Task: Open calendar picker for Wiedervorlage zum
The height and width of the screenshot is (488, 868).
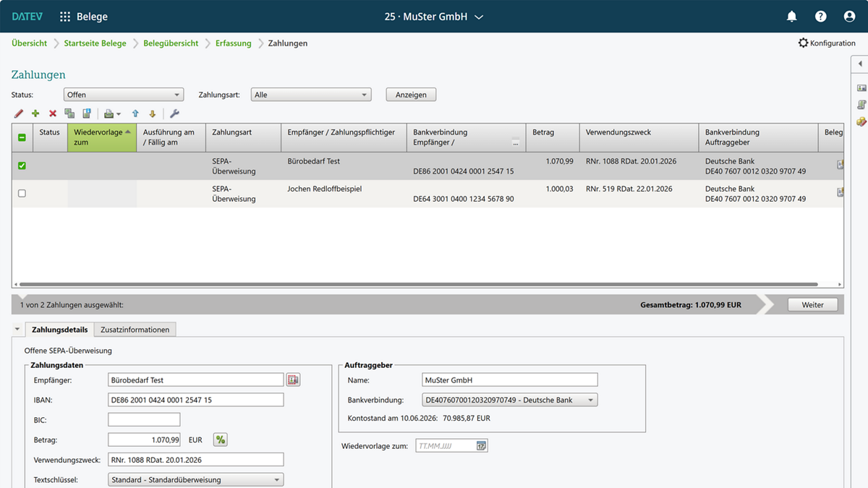Action: 481,446
